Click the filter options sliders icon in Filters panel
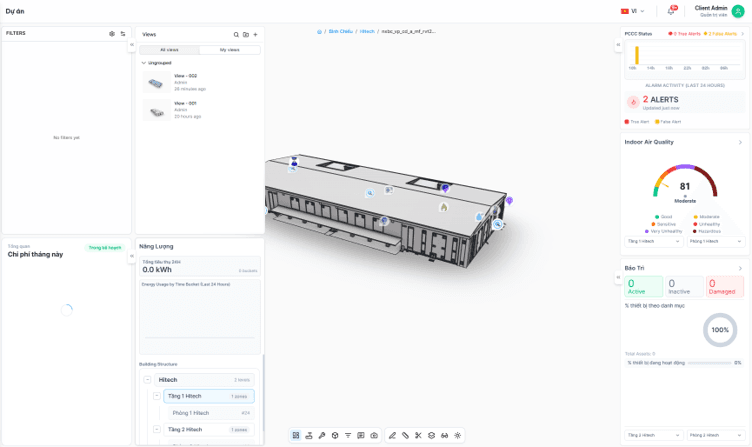The height and width of the screenshot is (447, 752). [123, 34]
